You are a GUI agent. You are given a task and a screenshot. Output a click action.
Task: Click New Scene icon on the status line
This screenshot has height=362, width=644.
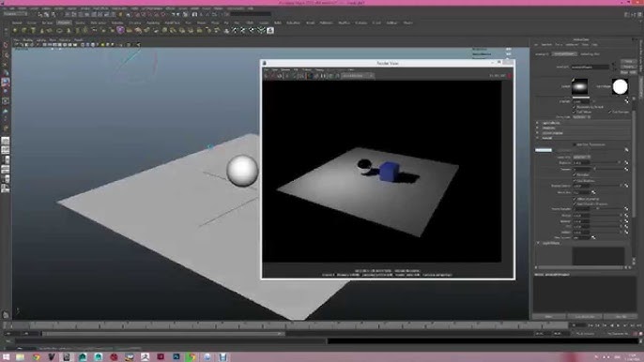point(40,14)
